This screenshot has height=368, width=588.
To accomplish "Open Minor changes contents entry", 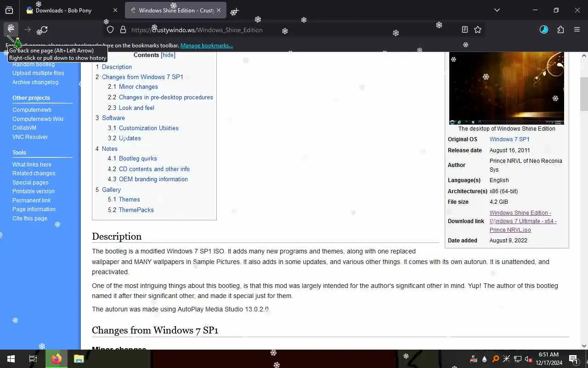I will point(138,86).
